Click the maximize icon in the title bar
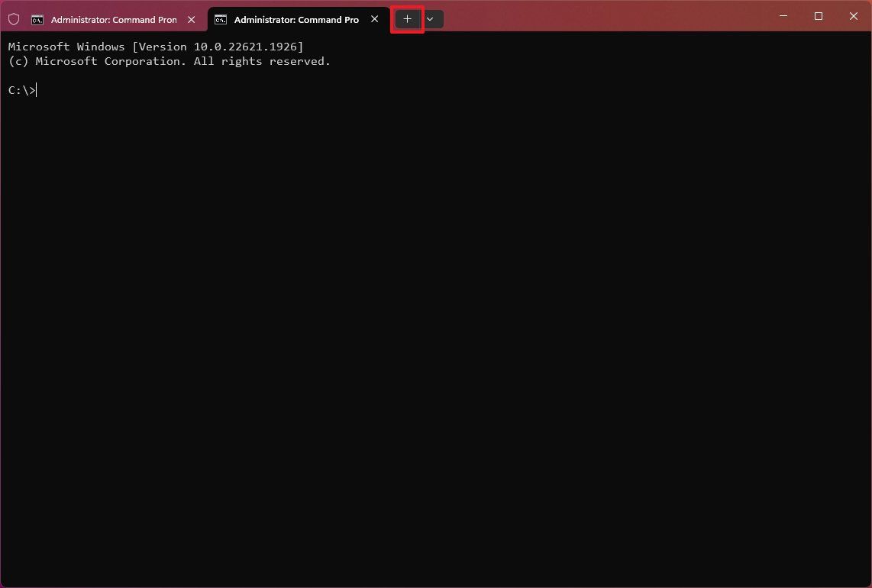 click(818, 15)
